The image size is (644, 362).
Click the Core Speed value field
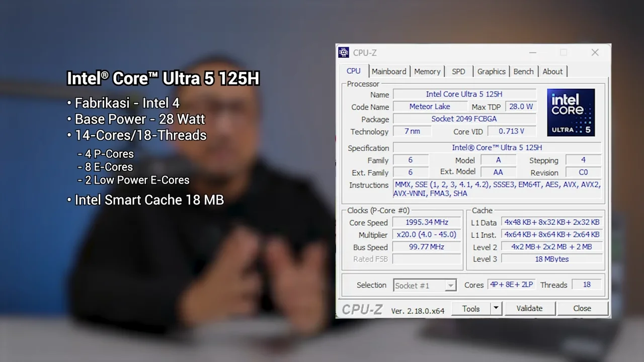[x=427, y=222]
